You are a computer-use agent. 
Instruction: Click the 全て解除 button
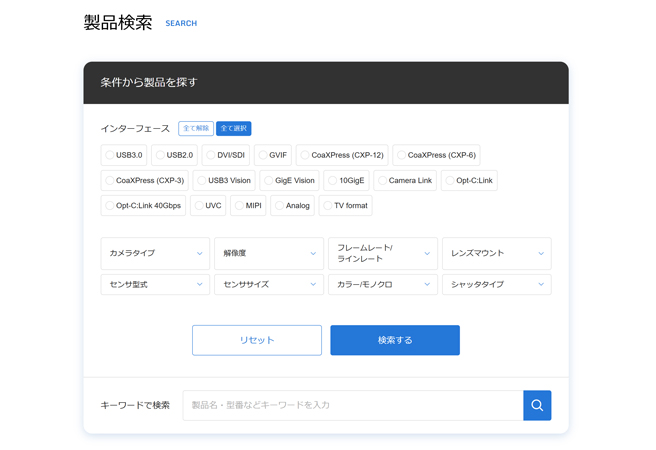point(196,128)
